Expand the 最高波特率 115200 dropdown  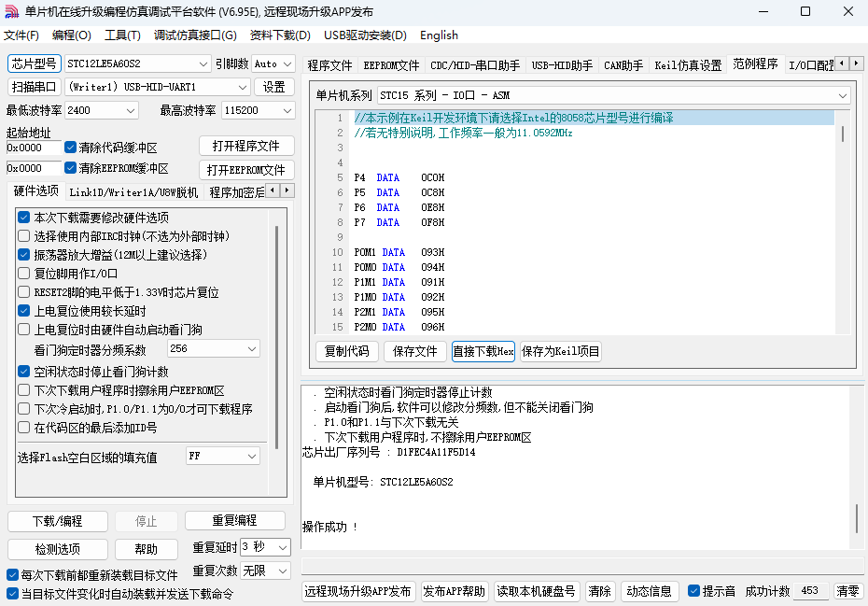tap(287, 110)
